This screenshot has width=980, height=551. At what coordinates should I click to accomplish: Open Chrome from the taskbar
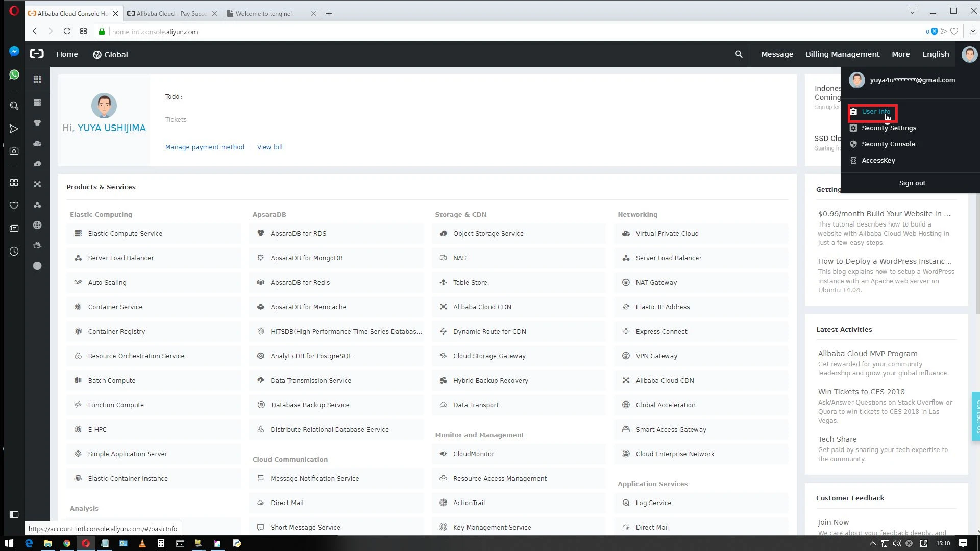[x=67, y=543]
